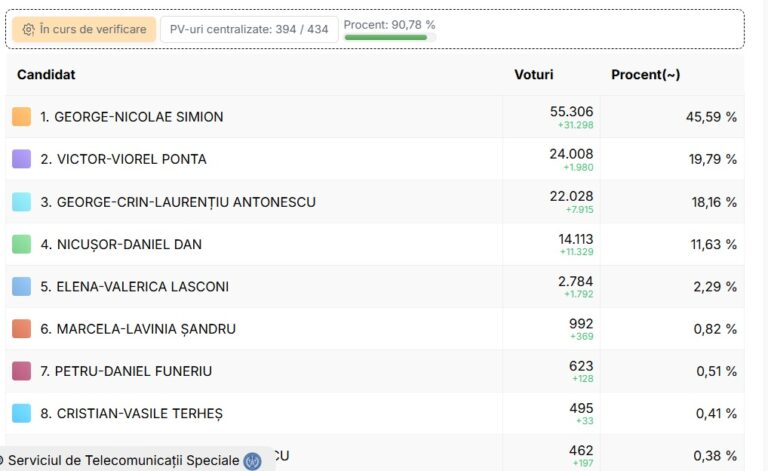768x471 pixels.
Task: Click the sky blue swatch for Cristian-Vasile Terheș
Action: coord(22,413)
